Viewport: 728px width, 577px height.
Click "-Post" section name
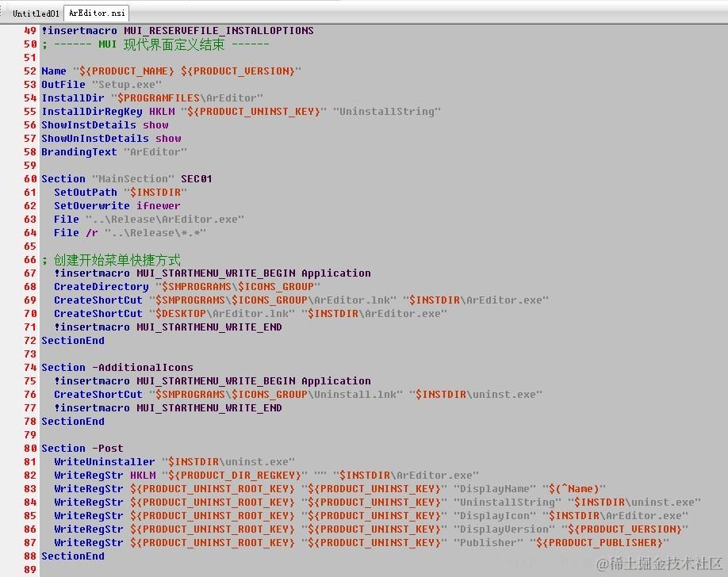click(108, 448)
